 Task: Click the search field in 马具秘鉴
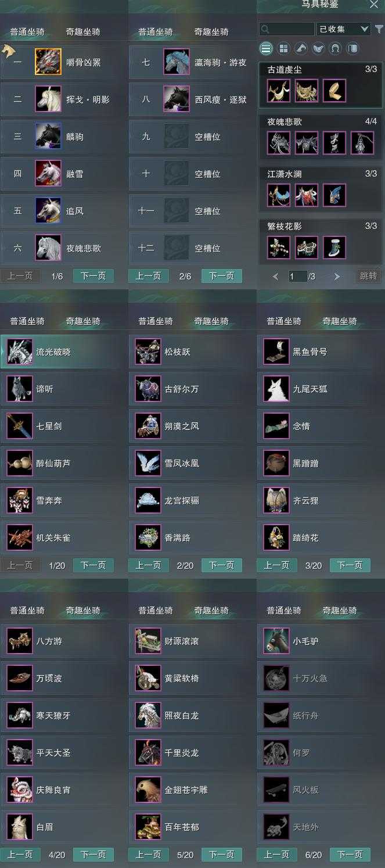tap(287, 28)
